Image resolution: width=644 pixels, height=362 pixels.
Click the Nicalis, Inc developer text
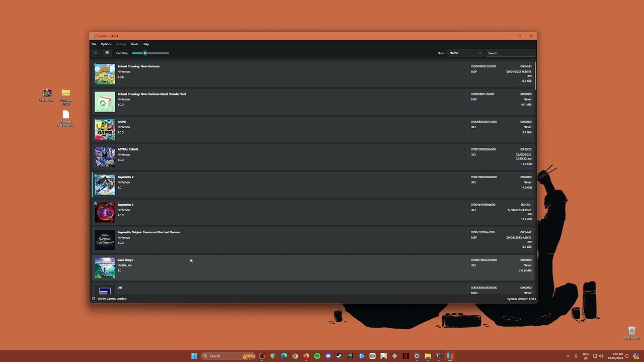tap(125, 265)
